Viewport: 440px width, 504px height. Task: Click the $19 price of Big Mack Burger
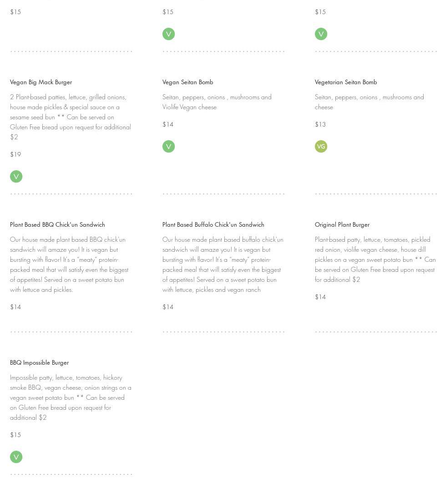15,154
